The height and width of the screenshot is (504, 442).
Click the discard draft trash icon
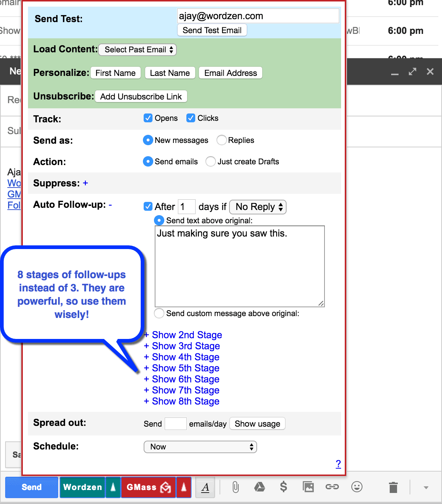pos(393,487)
